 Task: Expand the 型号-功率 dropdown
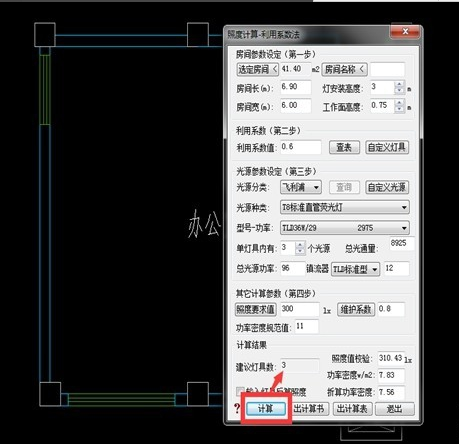345,228
